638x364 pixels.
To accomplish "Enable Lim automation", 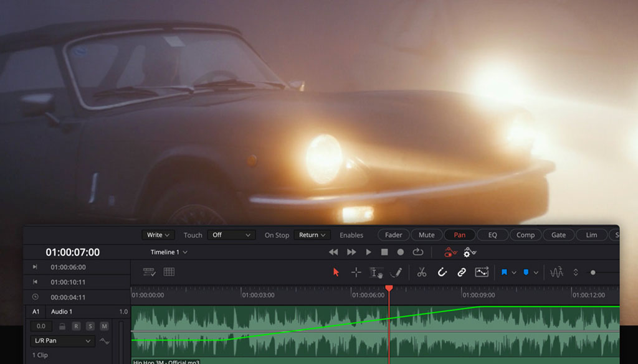I will point(591,235).
